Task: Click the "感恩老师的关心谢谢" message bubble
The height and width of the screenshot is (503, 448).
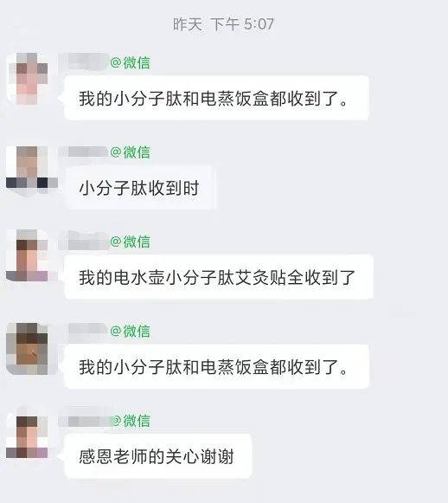Action: point(157,456)
